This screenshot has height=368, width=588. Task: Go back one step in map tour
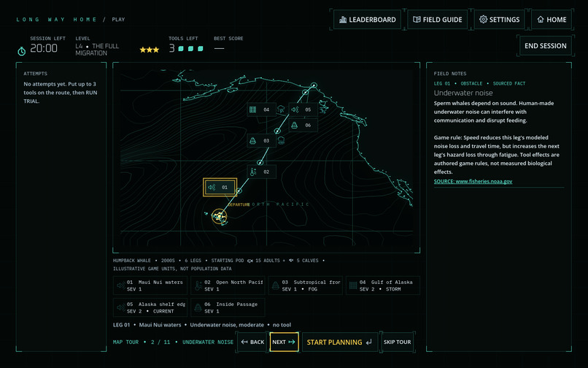point(252,342)
